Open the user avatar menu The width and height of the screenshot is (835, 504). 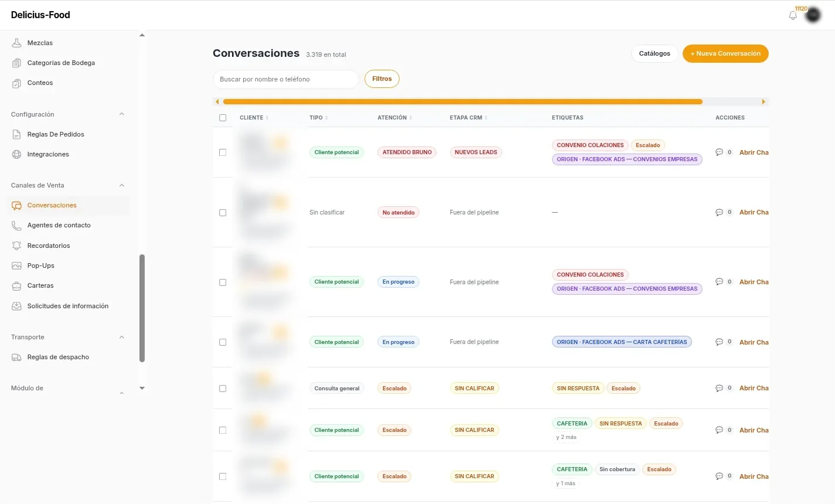tap(813, 16)
